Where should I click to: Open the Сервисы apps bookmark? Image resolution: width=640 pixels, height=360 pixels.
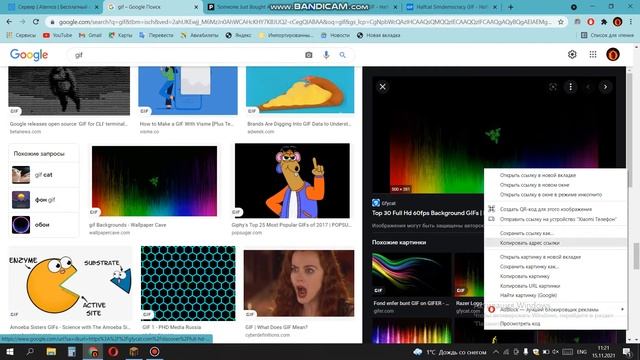pyautogui.click(x=21, y=36)
